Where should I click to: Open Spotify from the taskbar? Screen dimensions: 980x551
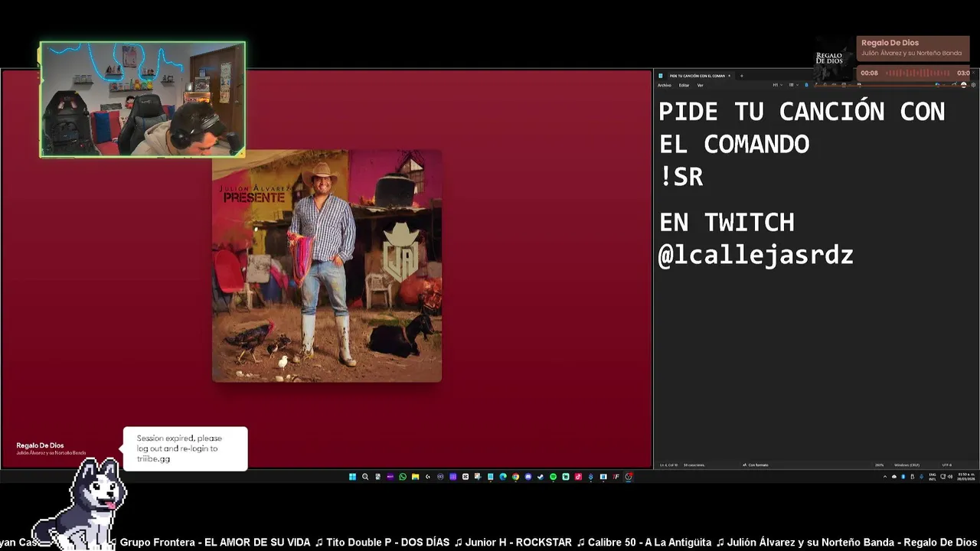click(553, 477)
